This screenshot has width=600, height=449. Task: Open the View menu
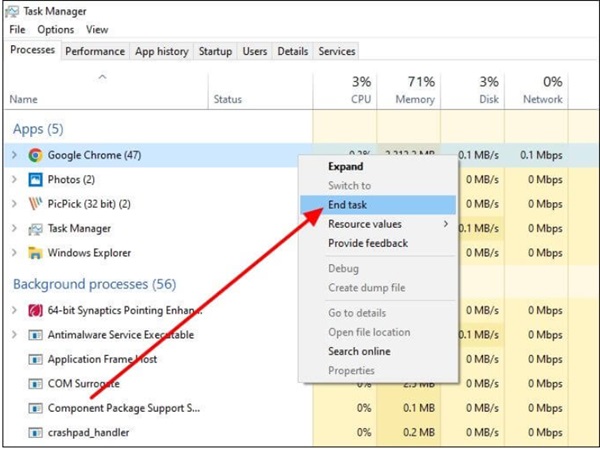[x=97, y=29]
